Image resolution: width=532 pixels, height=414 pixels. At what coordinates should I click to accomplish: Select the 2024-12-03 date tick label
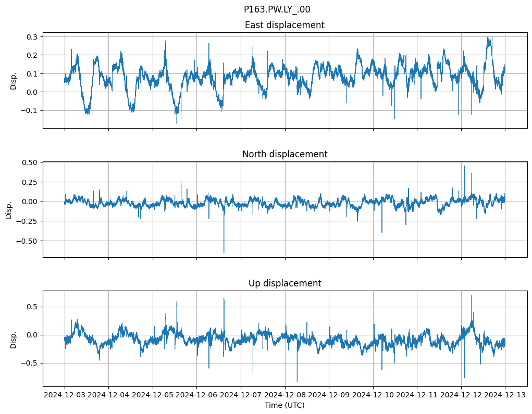[x=65, y=395]
